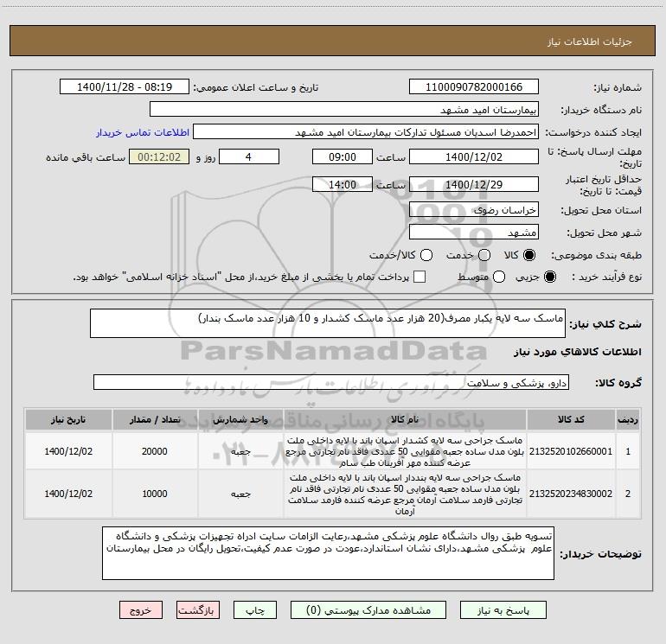Click مشاهده مدارک پیوستی (0) button
The width and height of the screenshot is (666, 644).
coord(368,610)
